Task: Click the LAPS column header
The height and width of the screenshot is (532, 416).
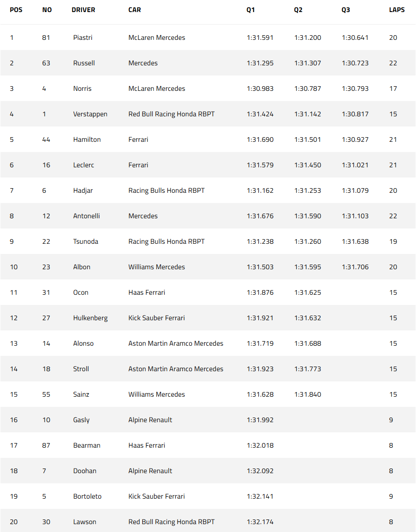Action: click(x=397, y=10)
